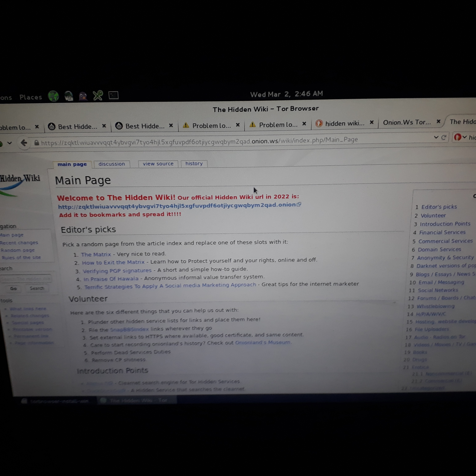The width and height of the screenshot is (476, 476).
Task: Switch to the "Onion.Ws Tor..." tab
Action: (407, 122)
